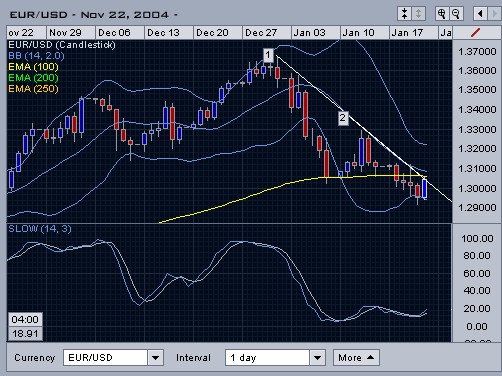Click the EMA (100) indicator label
502x376 pixels.
point(33,67)
